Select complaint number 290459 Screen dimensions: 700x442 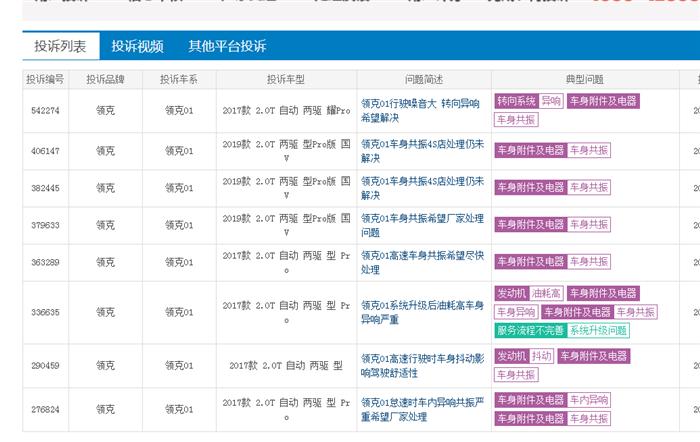pos(45,365)
